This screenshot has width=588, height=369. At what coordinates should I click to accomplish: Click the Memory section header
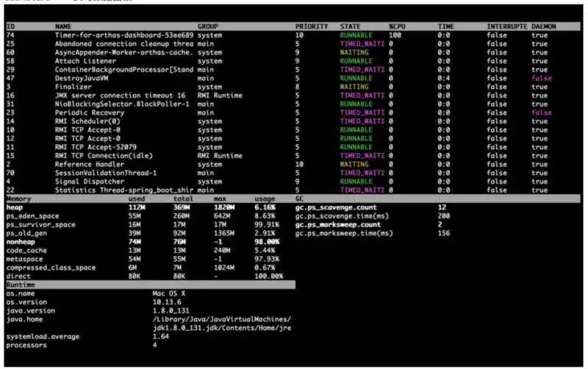pyautogui.click(x=18, y=198)
